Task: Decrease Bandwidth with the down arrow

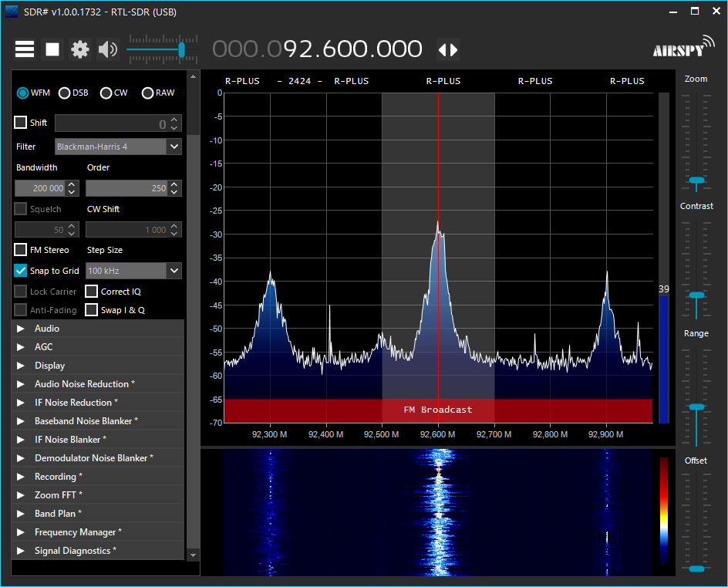Action: (72, 192)
